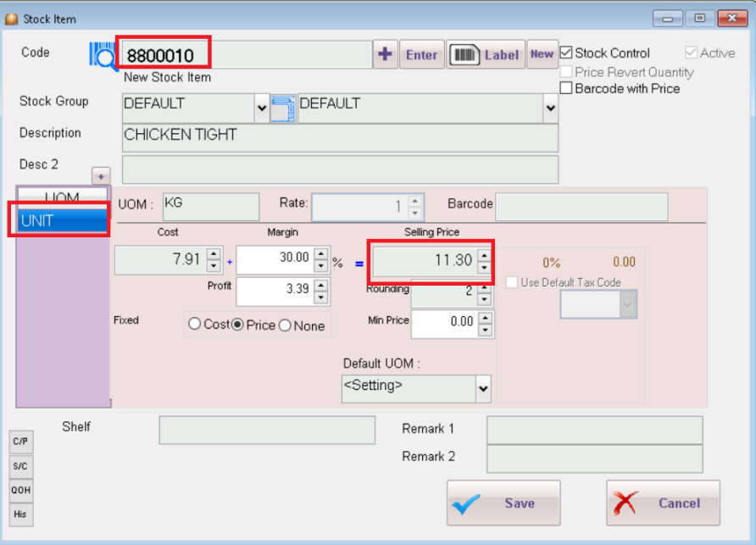Enable the Barcode with Price checkbox
This screenshot has width=756, height=545.
coord(567,88)
